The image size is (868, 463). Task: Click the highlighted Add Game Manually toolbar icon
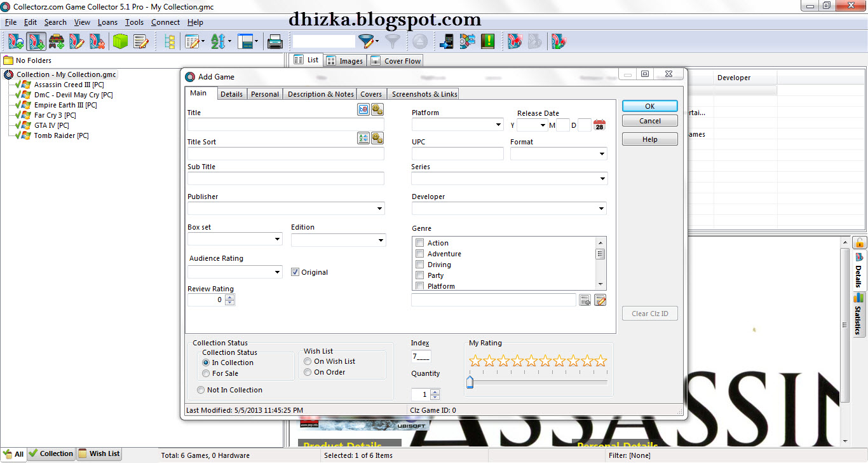[x=36, y=41]
